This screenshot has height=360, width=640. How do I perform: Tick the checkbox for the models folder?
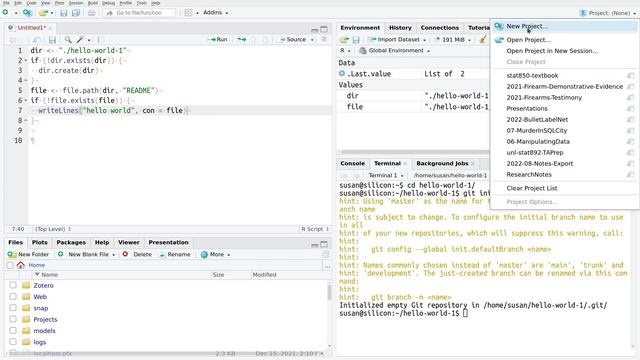13,331
